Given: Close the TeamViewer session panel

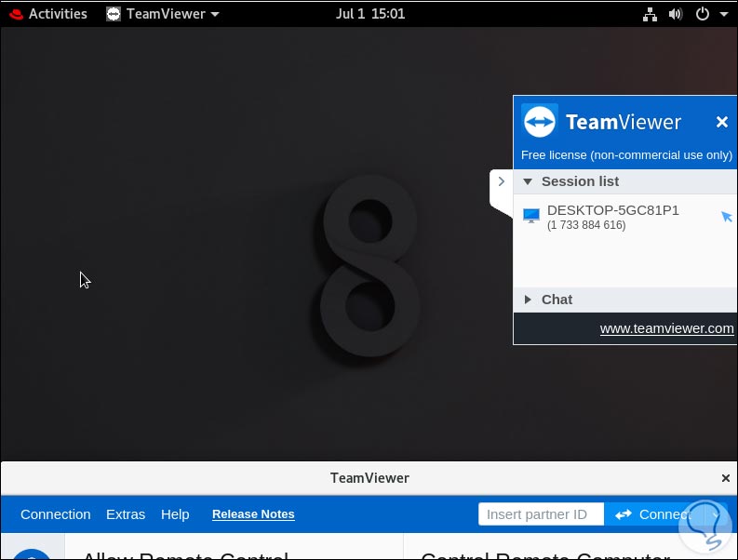Looking at the screenshot, I should click(x=721, y=123).
